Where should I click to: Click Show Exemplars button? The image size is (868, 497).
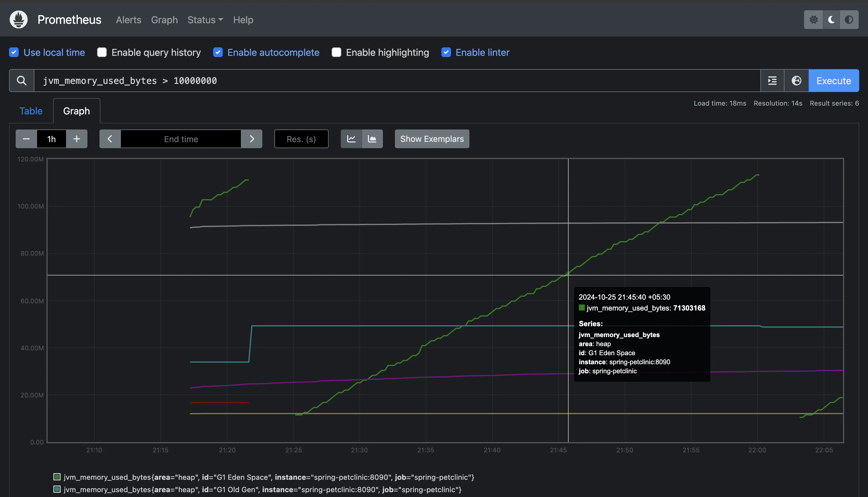click(x=432, y=139)
